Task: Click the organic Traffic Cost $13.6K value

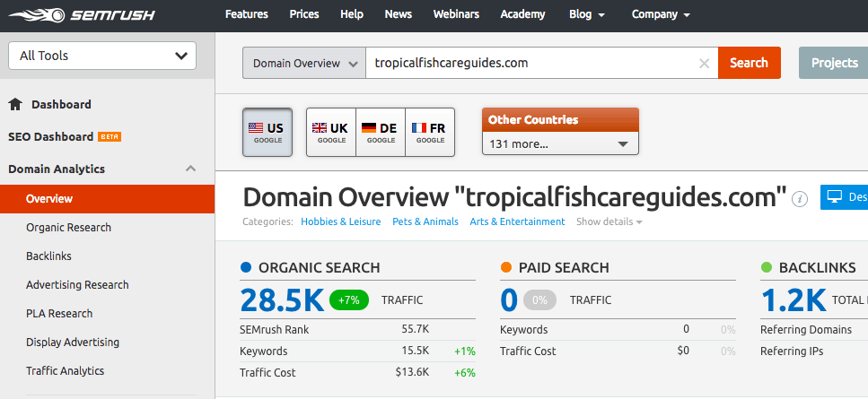Action: tap(412, 372)
